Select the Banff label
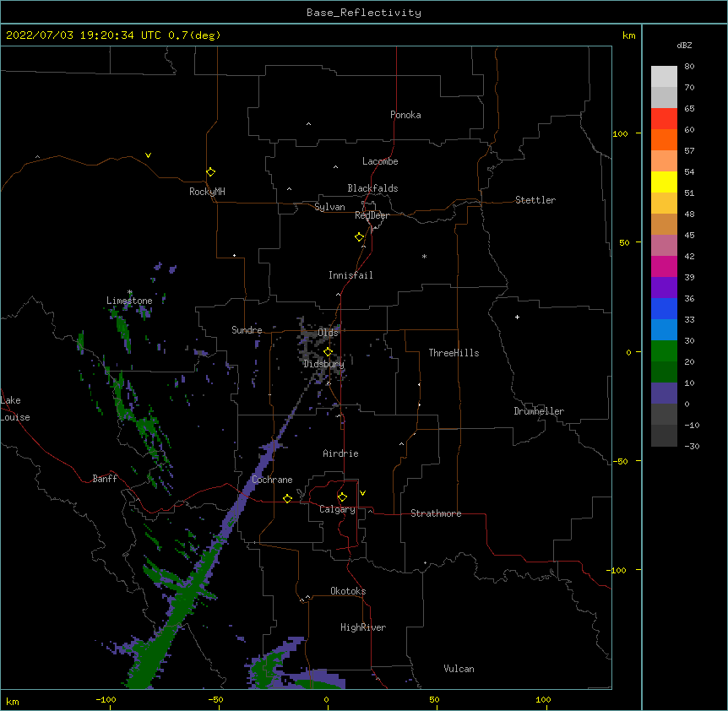The image size is (728, 711). (105, 479)
